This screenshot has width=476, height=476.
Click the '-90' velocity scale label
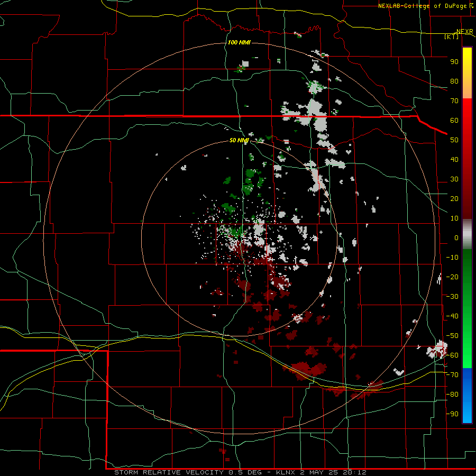tap(452, 414)
